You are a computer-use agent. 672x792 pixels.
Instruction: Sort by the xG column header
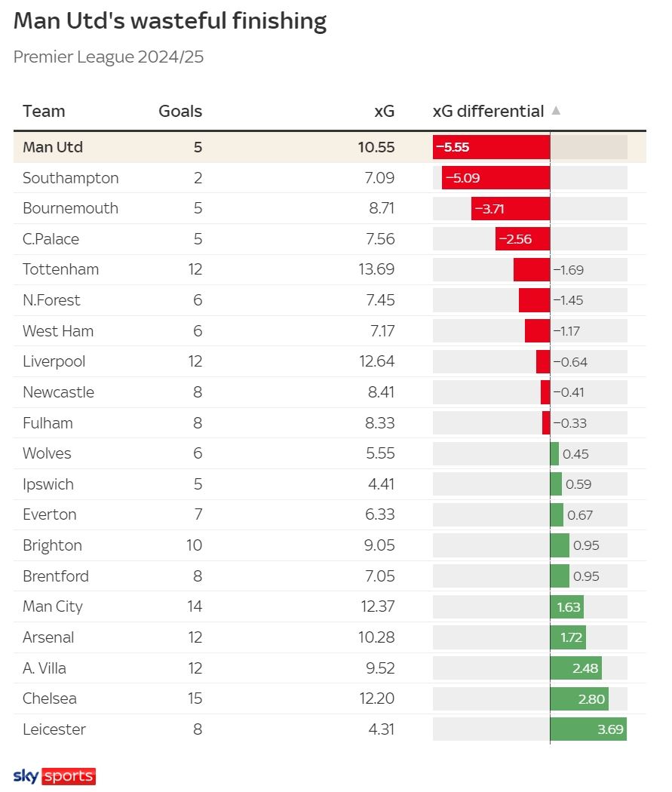point(384,111)
